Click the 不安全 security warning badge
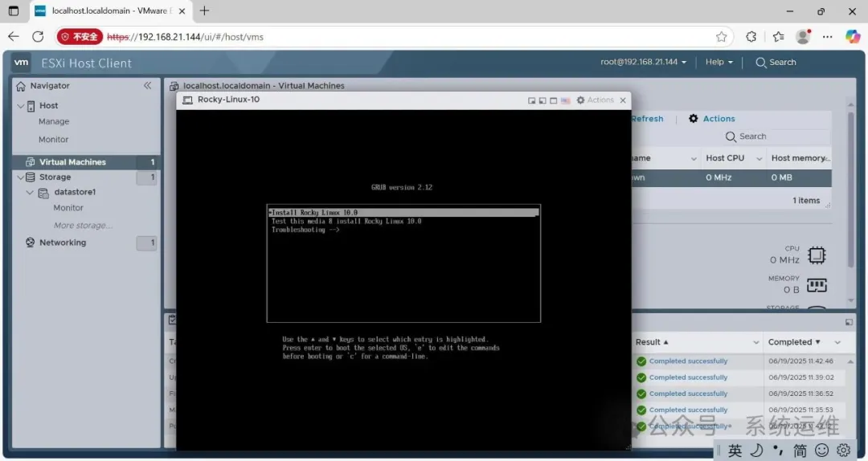 pyautogui.click(x=80, y=36)
